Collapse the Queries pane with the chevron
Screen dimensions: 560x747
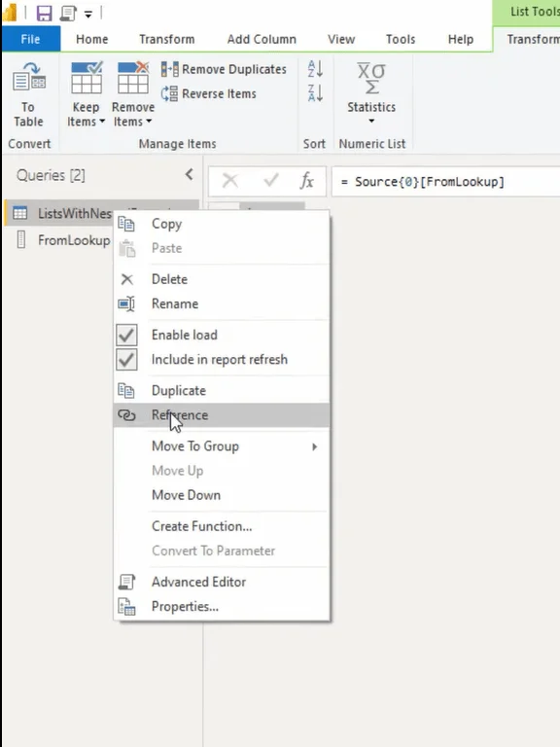pos(190,175)
